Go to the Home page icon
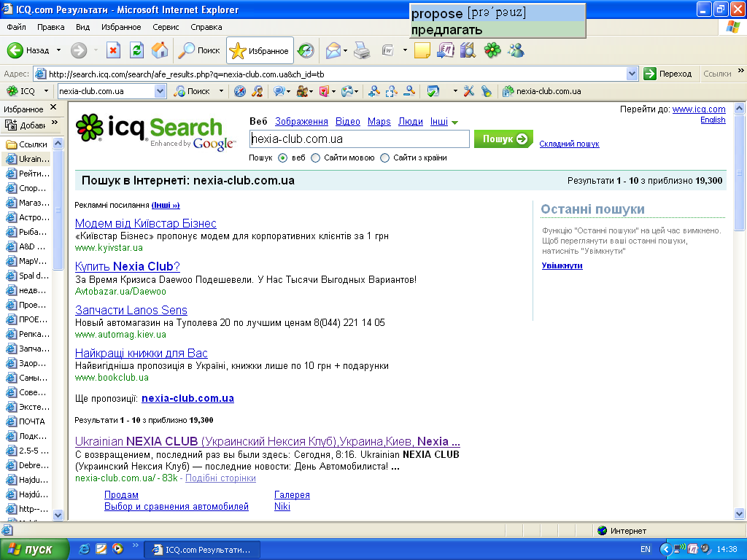The height and width of the screenshot is (560, 747). (x=159, y=50)
